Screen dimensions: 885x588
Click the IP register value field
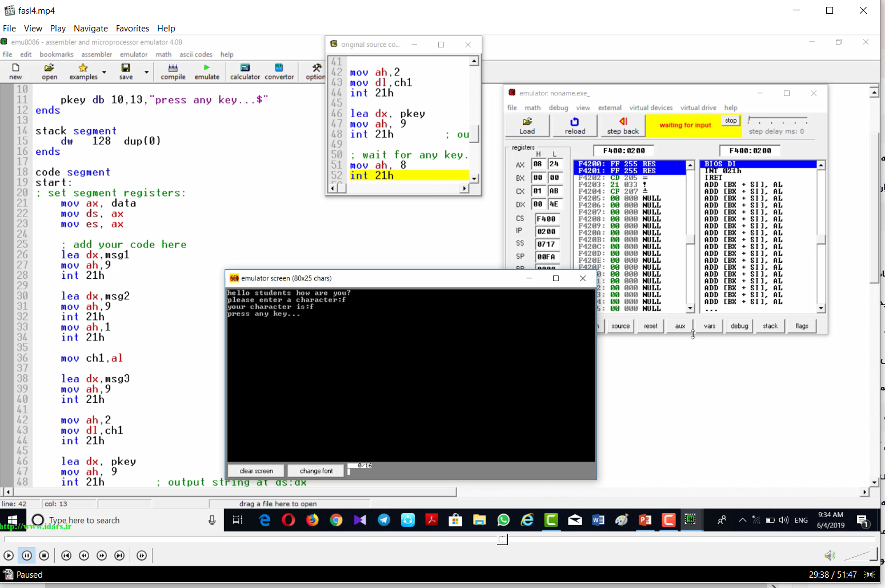click(x=547, y=231)
